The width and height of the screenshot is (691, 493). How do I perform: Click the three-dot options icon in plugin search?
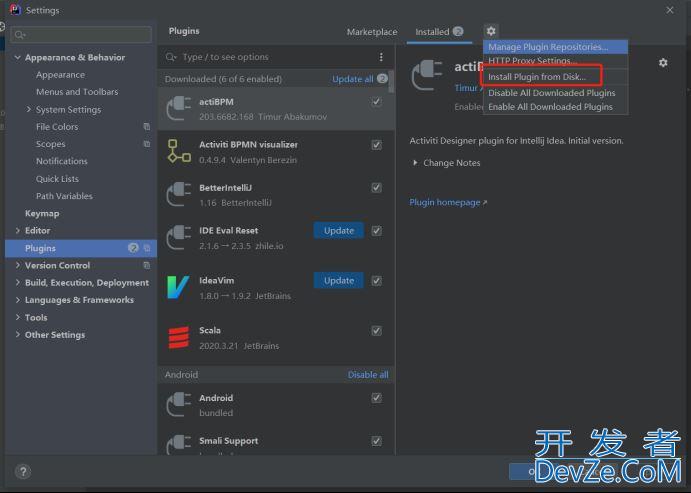point(381,57)
